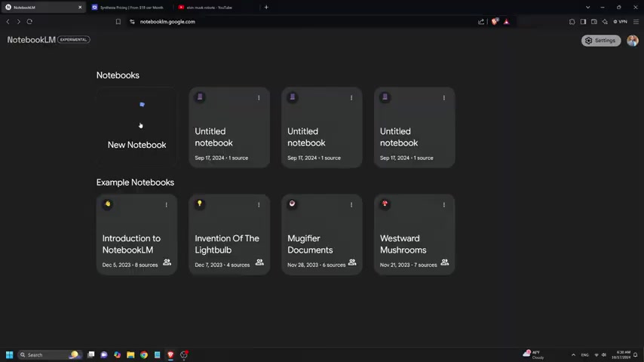The width and height of the screenshot is (644, 362).
Task: Bookmark this page
Action: coord(118,22)
